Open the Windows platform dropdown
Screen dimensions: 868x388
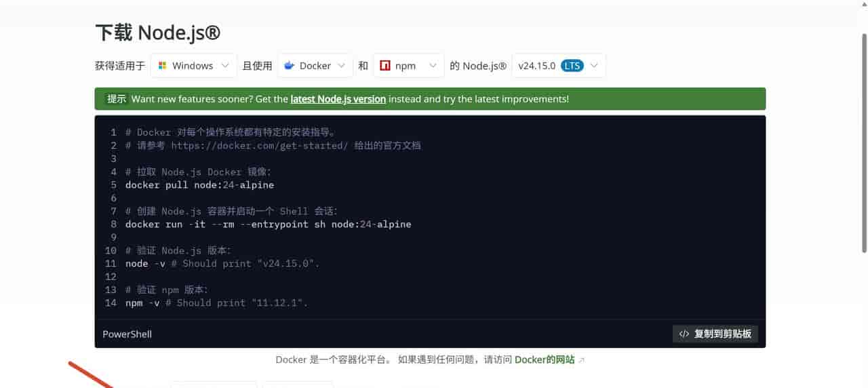194,66
